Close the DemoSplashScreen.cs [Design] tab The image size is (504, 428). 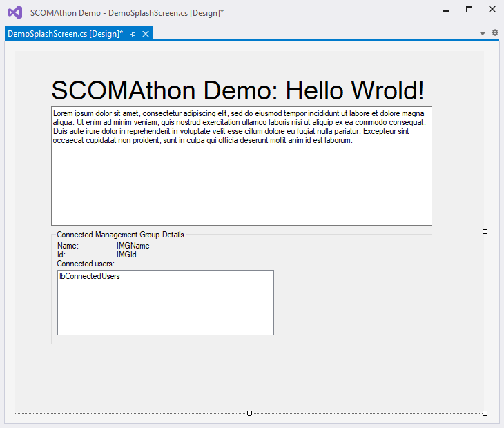146,34
